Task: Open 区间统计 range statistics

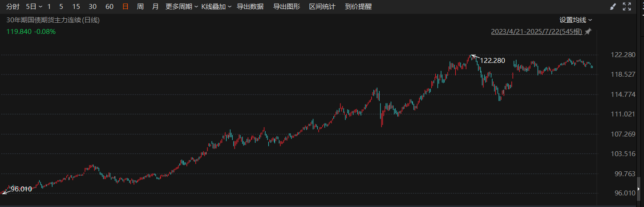Action: [322, 7]
